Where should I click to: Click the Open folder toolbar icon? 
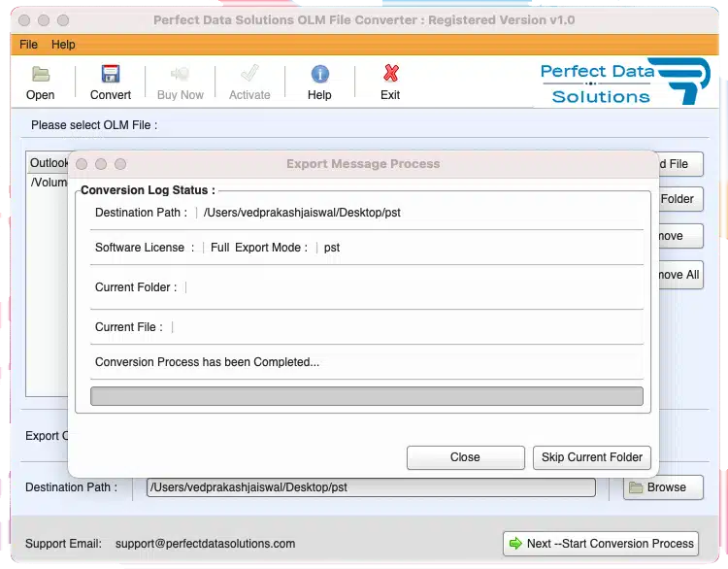41,74
